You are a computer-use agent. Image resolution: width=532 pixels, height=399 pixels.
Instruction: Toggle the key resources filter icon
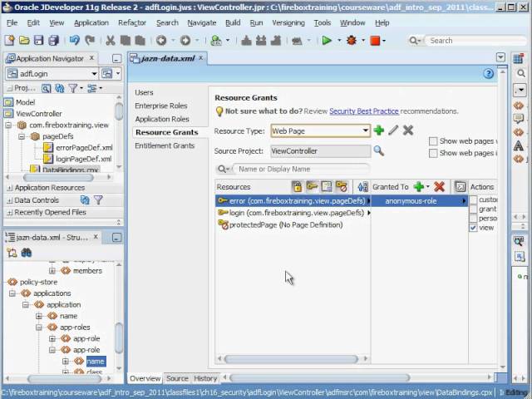coord(312,186)
